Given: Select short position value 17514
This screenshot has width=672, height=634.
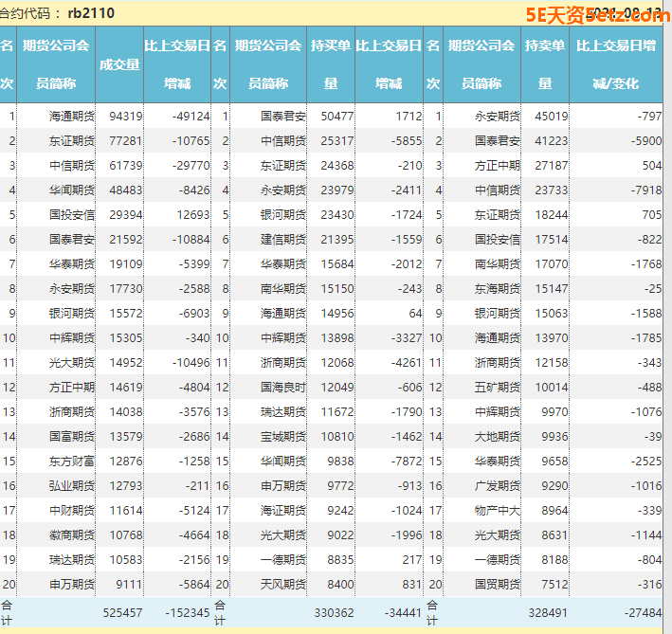Looking at the screenshot, I should pos(552,240).
